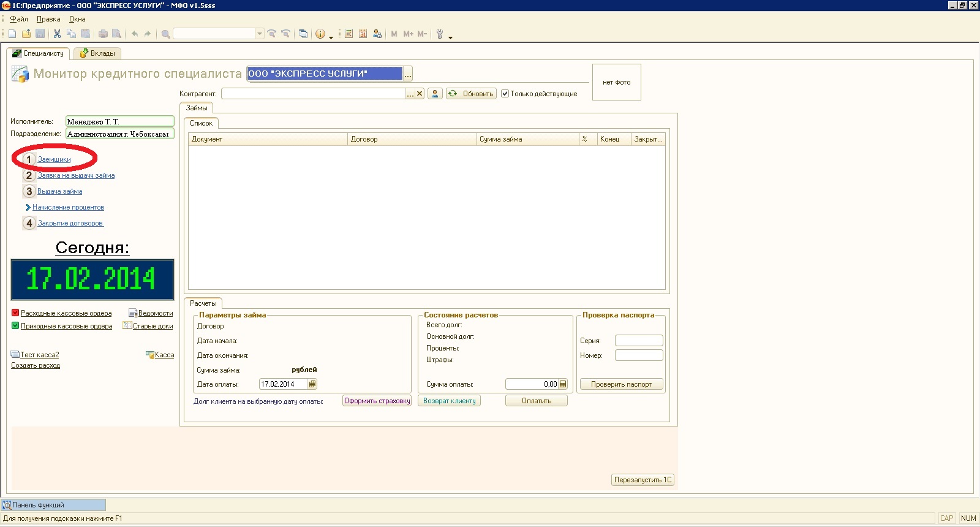Click the Cut scissors icon
Image resolution: width=980 pixels, height=527 pixels.
[57, 34]
